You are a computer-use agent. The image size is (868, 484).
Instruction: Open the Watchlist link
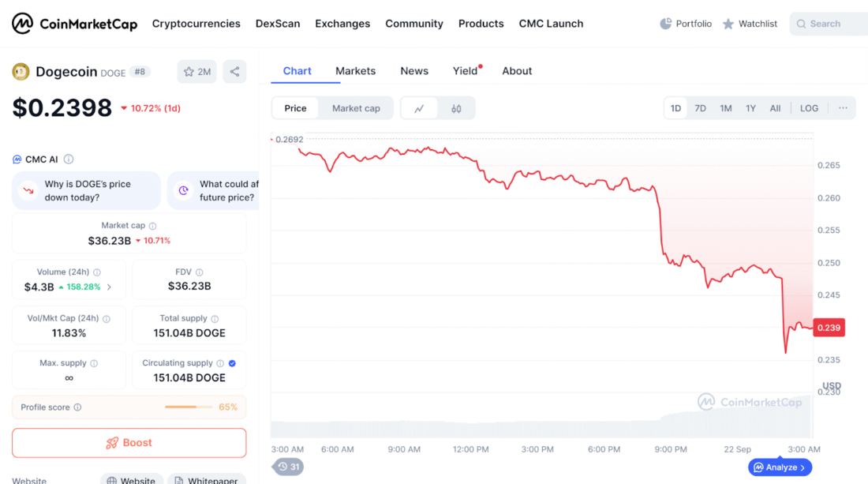[x=750, y=24]
